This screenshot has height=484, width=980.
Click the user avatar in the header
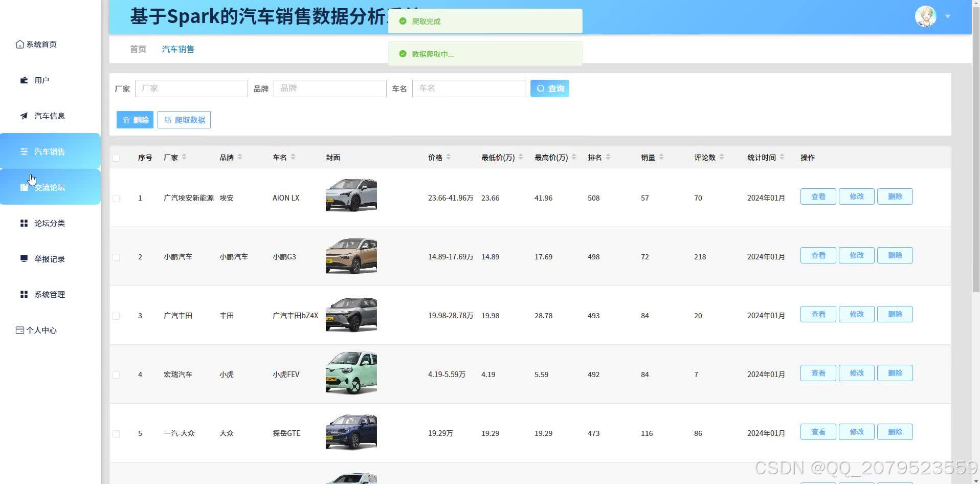[925, 16]
